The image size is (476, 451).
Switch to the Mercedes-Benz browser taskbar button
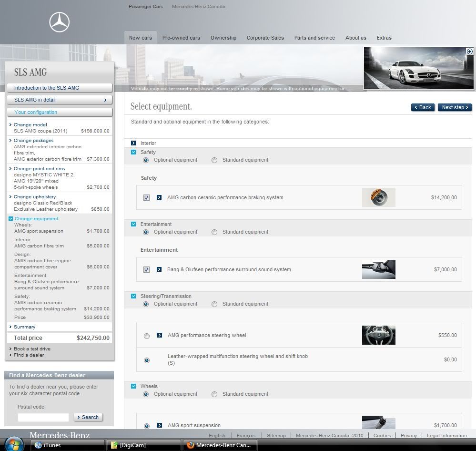[220, 445]
